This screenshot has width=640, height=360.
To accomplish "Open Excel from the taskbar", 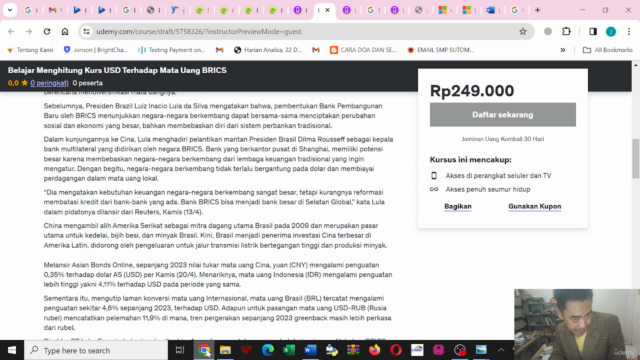I will (289, 350).
